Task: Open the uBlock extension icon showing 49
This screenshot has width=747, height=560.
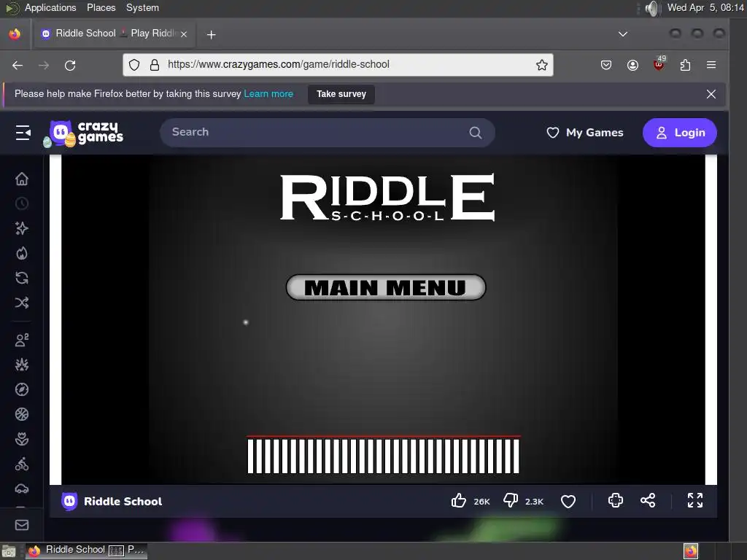Action: 659,64
